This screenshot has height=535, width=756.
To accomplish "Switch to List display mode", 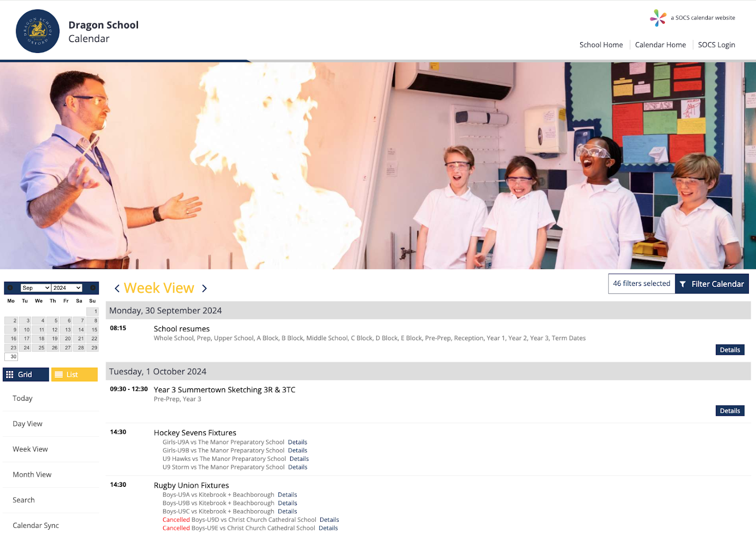I will tap(74, 375).
